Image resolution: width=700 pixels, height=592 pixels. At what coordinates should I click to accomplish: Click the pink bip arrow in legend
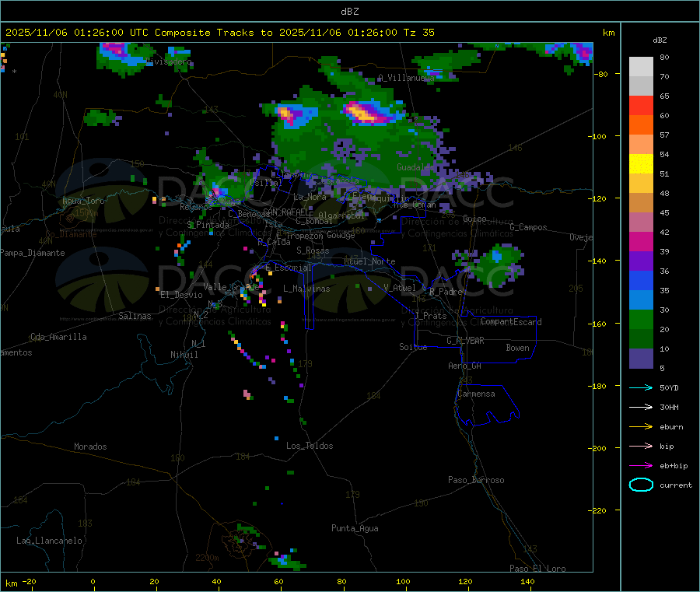(x=641, y=446)
